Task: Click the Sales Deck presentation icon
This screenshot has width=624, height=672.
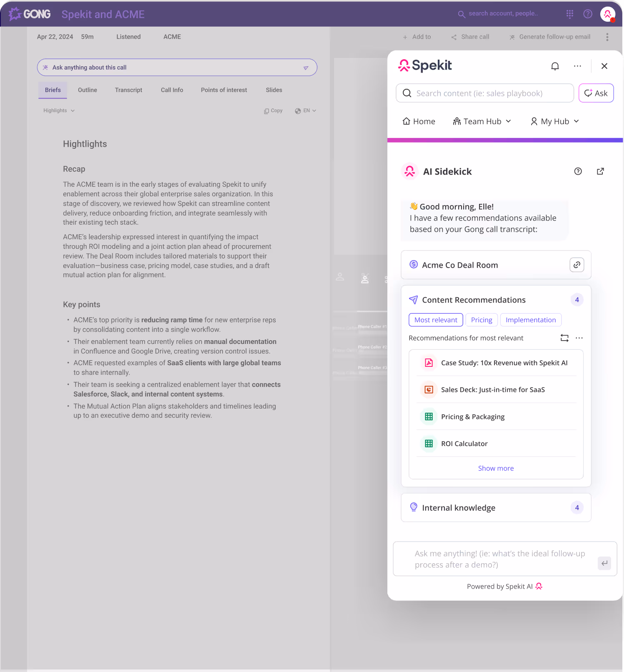Action: tap(429, 390)
